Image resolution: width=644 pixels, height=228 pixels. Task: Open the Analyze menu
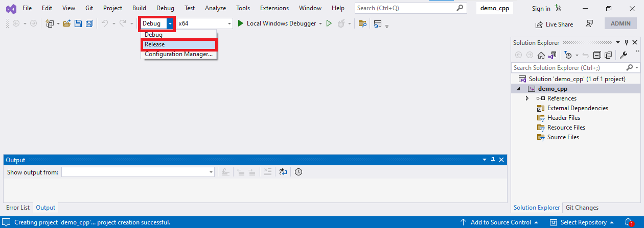pos(215,8)
